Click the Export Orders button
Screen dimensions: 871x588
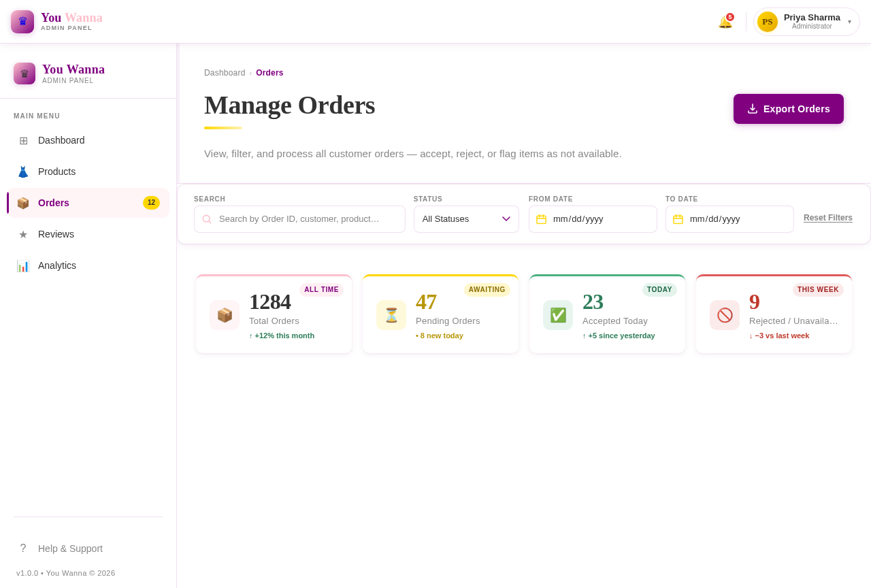click(x=788, y=109)
